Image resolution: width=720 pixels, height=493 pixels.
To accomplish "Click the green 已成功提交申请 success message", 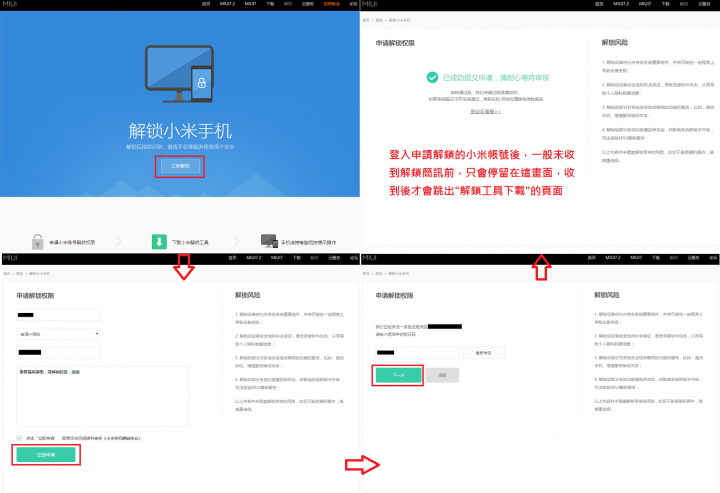I will point(496,78).
